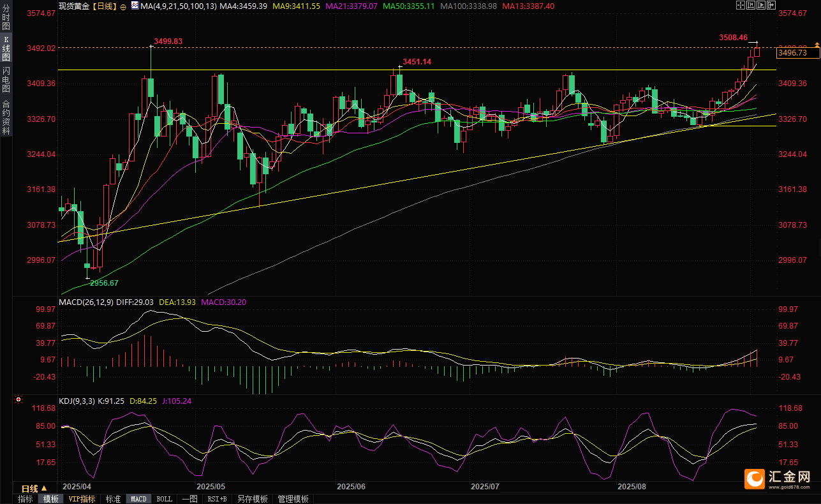Click the circle icon next to 现货黄金【日线】
This screenshot has height=504, width=821.
[122, 6]
